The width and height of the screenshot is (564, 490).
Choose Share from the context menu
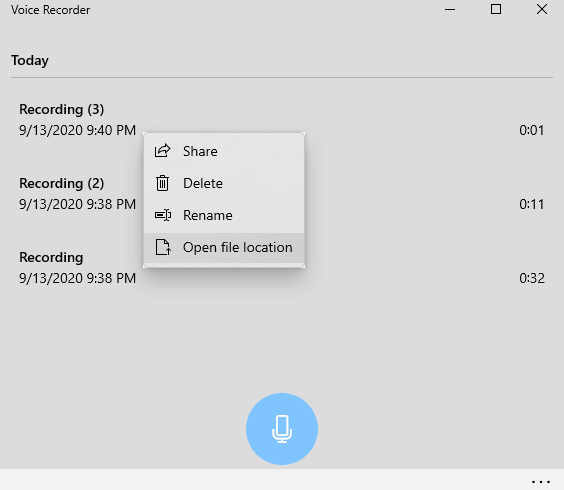(x=224, y=151)
